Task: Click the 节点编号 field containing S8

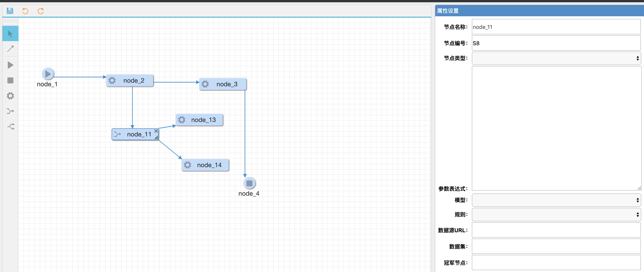Action: coord(556,43)
